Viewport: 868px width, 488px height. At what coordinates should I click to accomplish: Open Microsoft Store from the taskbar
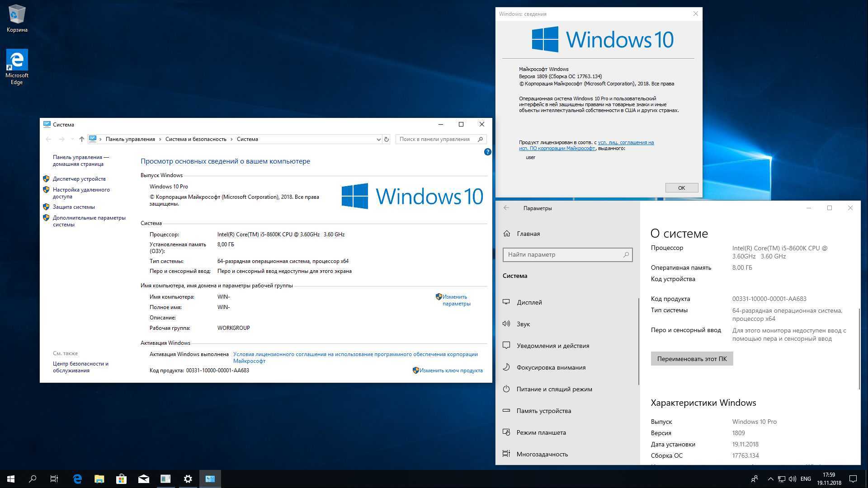[121, 479]
